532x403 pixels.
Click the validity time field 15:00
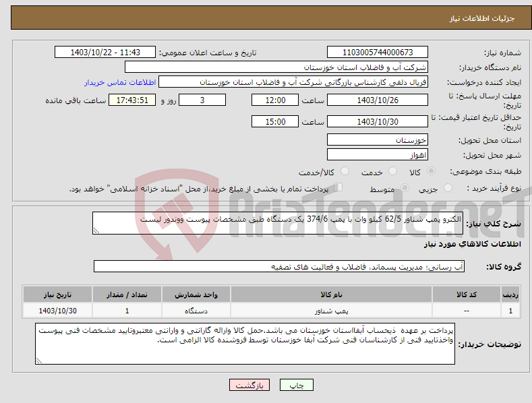[x=275, y=121]
